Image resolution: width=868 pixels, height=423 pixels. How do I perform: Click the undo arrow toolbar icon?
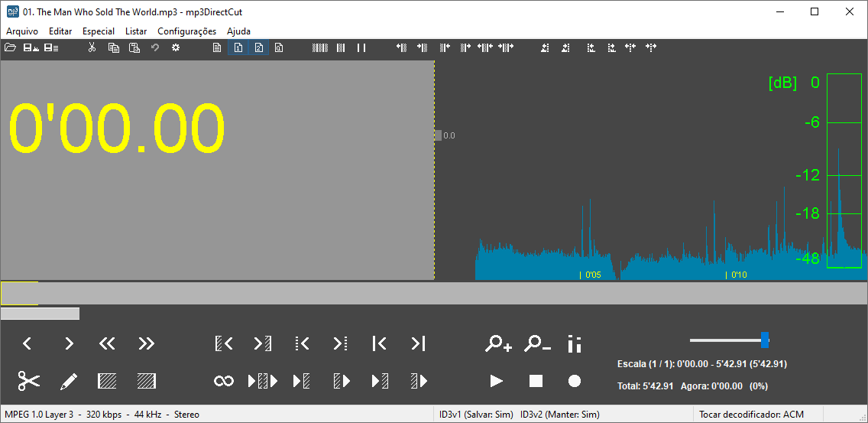click(155, 47)
